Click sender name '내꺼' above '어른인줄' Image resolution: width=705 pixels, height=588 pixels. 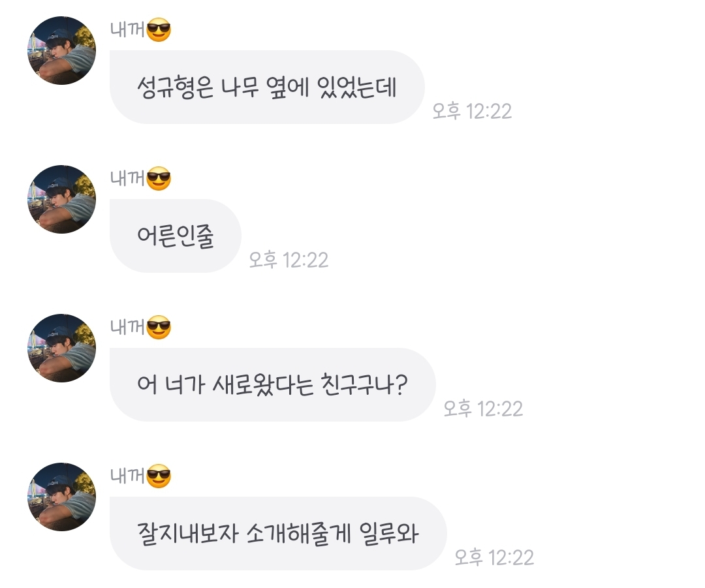(x=128, y=179)
